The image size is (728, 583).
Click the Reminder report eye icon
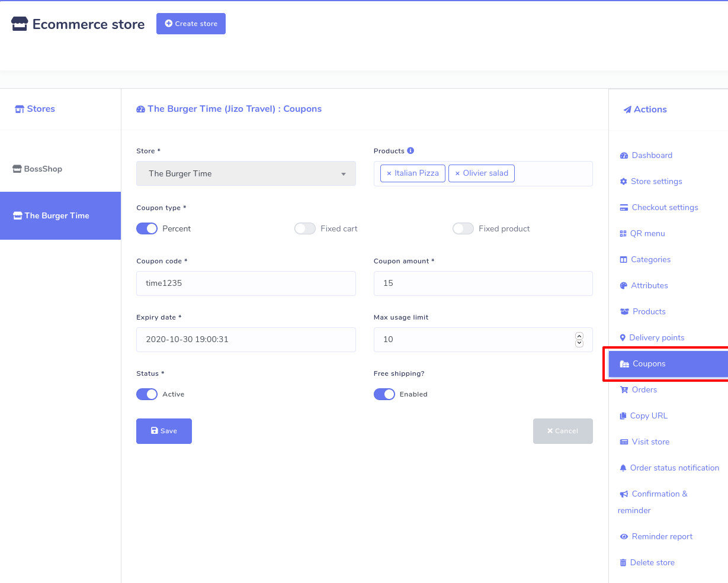tap(624, 537)
